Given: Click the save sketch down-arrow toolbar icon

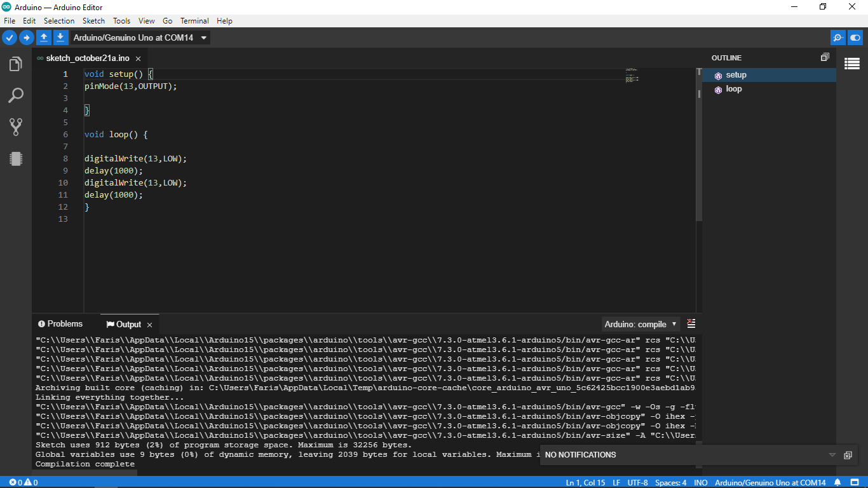Looking at the screenshot, I should tap(60, 37).
